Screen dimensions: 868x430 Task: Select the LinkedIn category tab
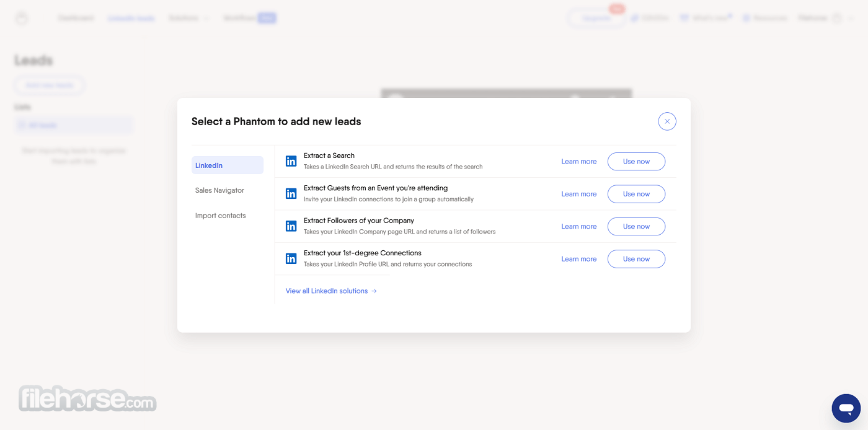point(228,165)
